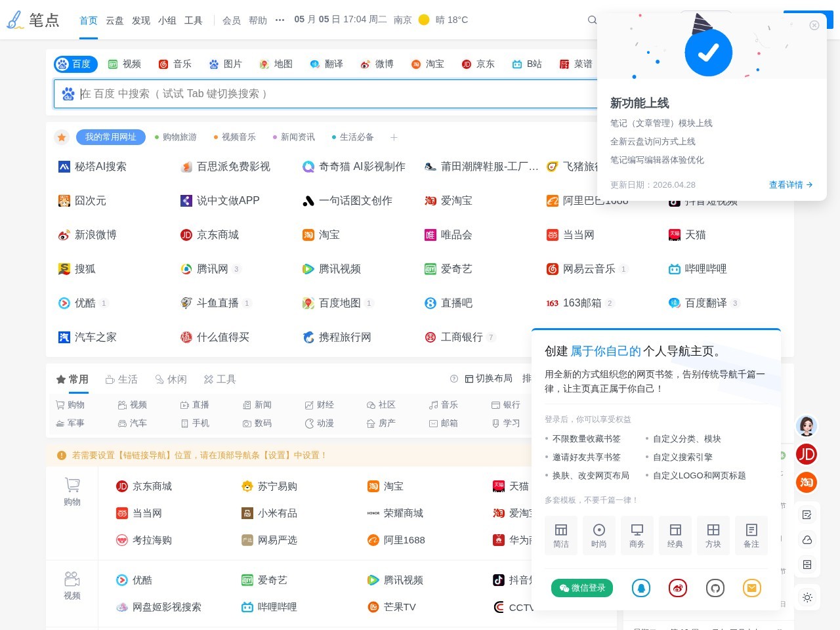Screen dimensions: 840x630
Task: Select 视频音乐 category
Action: pyautogui.click(x=234, y=137)
